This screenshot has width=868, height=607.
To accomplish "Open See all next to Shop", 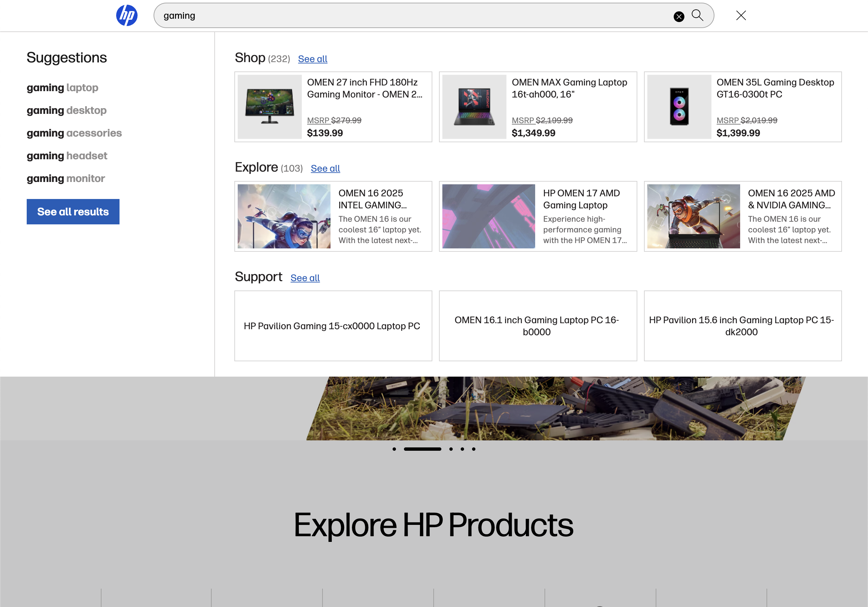I will coord(312,59).
